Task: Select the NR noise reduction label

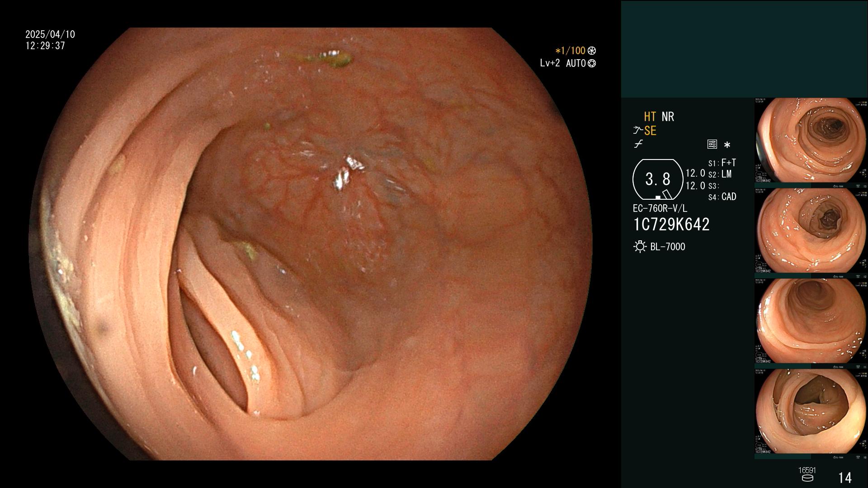Action: pos(668,117)
